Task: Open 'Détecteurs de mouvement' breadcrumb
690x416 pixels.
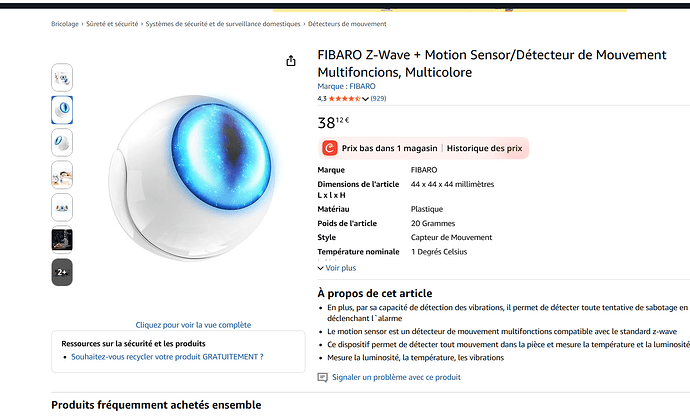Action: tap(347, 24)
